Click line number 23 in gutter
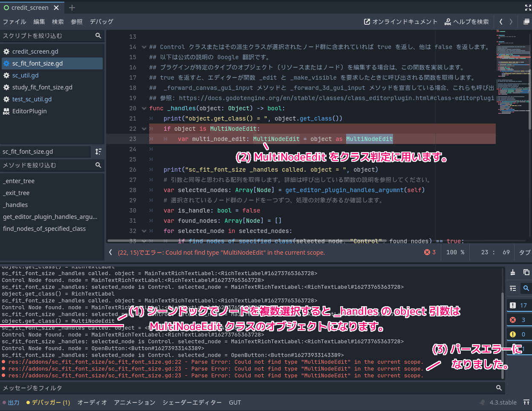 click(133, 139)
